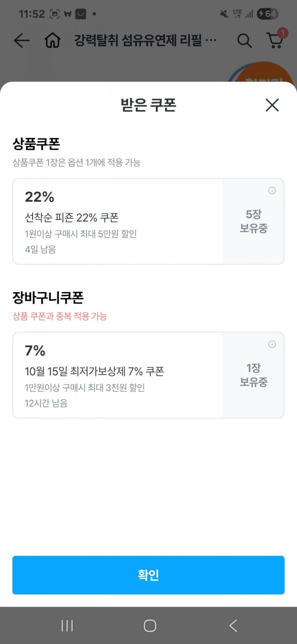Go to the home icon in header
This screenshot has height=644, width=297.
coord(53,41)
